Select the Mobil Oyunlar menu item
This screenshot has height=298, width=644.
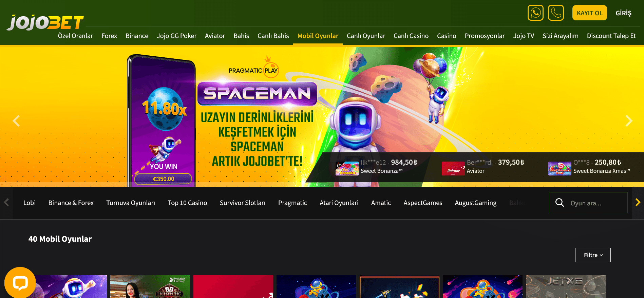[318, 36]
